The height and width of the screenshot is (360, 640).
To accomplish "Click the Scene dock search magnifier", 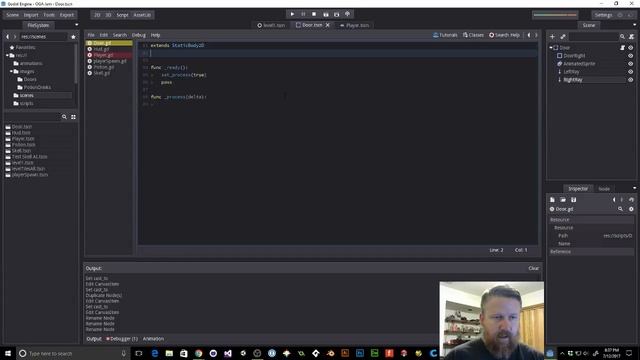I will coord(622,37).
